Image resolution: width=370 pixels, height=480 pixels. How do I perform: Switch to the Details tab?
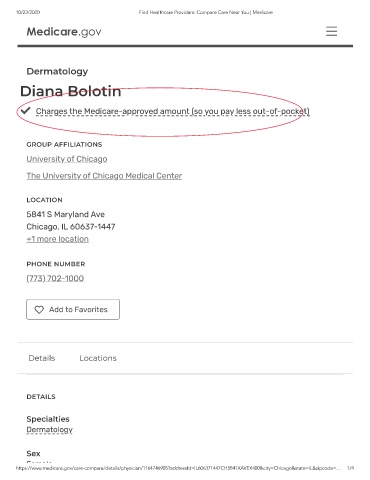(x=42, y=358)
